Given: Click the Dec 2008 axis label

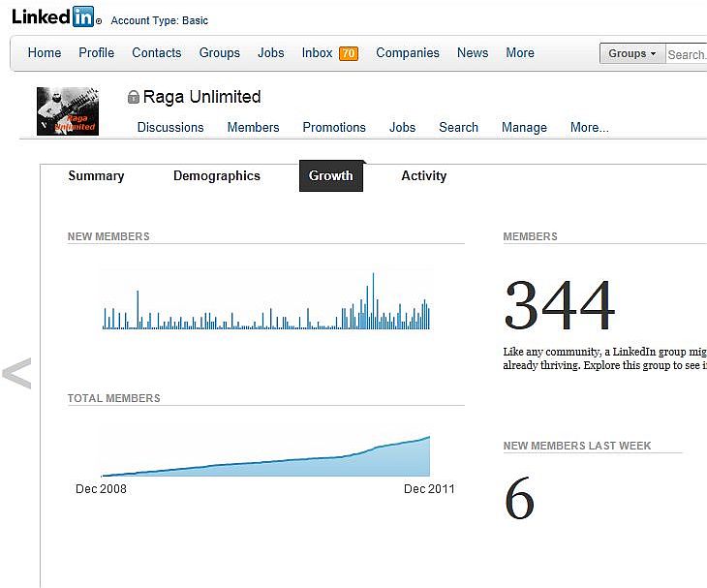Looking at the screenshot, I should 101,489.
